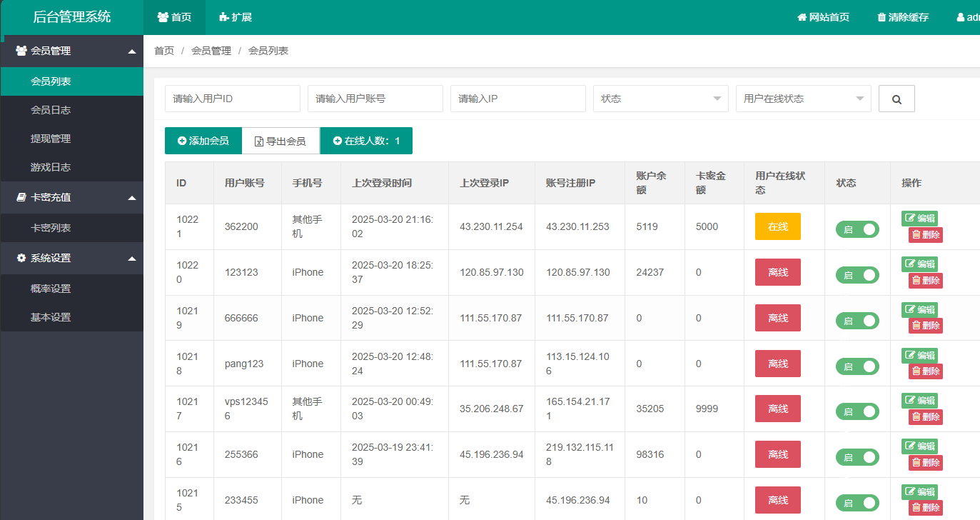This screenshot has width=980, height=520.
Task: Click the 网站首页 home icon link
Action: coord(823,17)
